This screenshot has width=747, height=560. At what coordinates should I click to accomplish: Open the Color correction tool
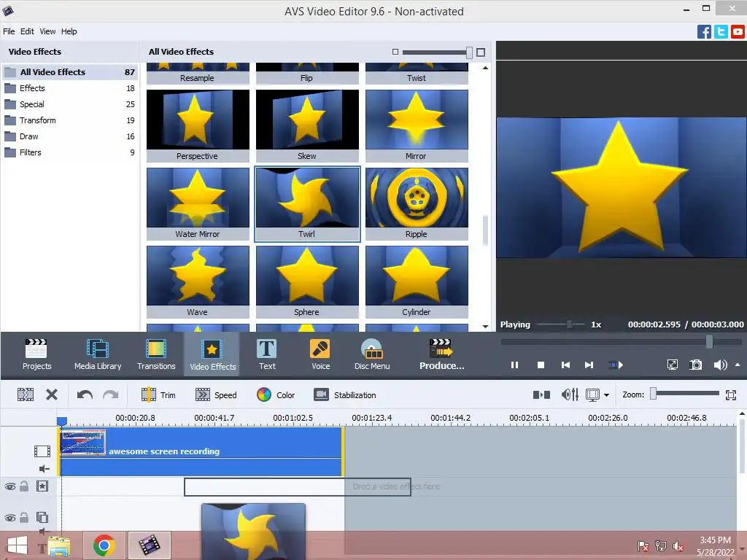276,394
